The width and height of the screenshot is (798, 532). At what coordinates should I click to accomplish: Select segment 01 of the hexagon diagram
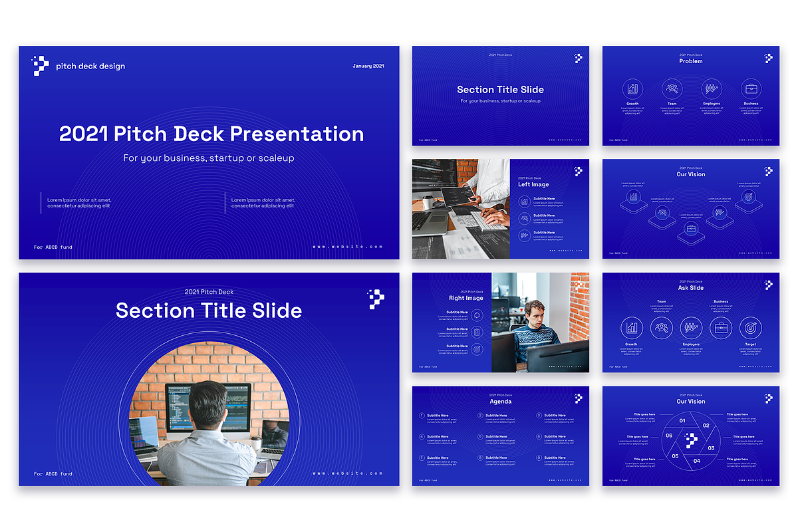pos(682,421)
